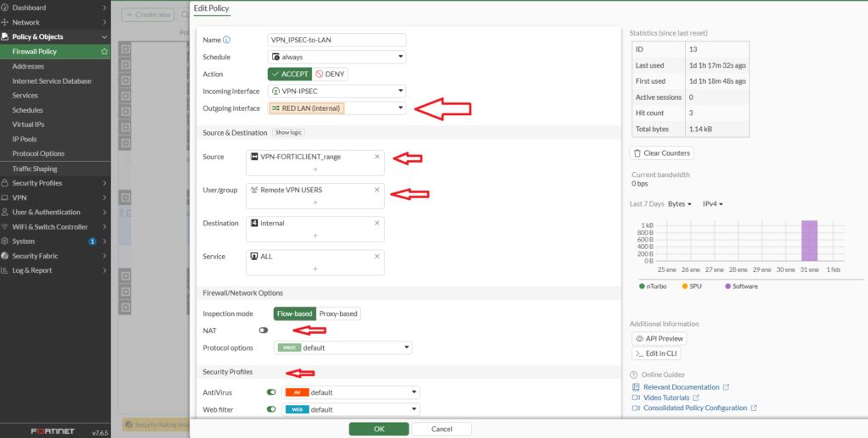Click the Clear Counters button
Image resolution: width=868 pixels, height=438 pixels.
pos(661,153)
